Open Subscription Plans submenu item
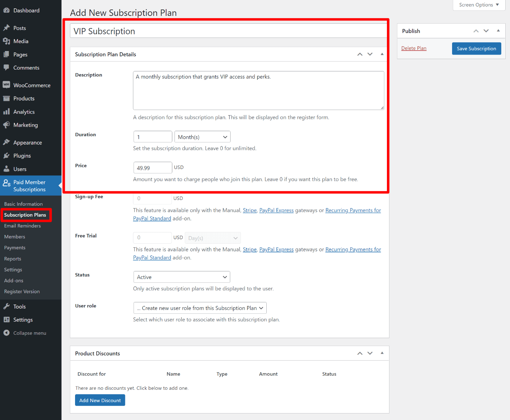Screen dimensions: 510x420 pyautogui.click(x=25, y=215)
